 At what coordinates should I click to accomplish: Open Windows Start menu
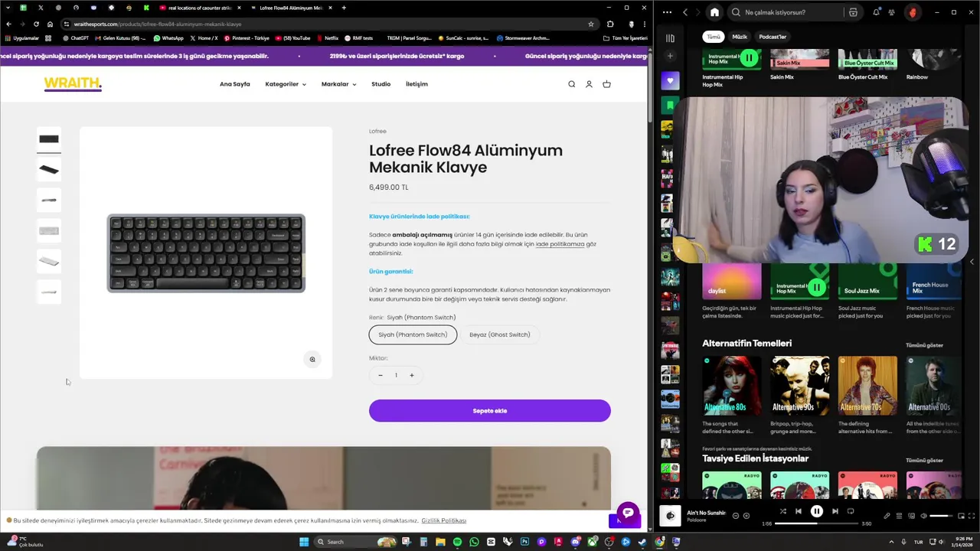coord(304,542)
